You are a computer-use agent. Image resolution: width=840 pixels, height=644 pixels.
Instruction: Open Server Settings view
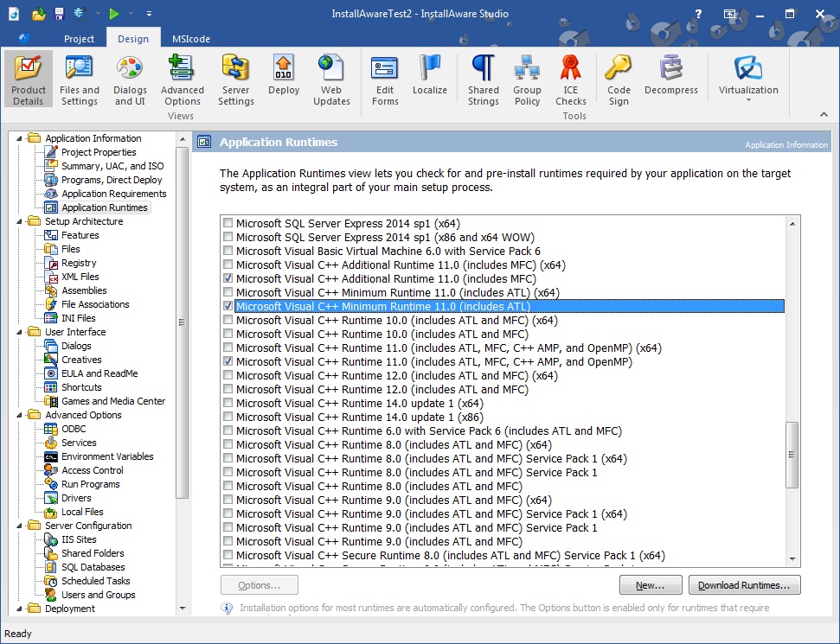coord(235,80)
